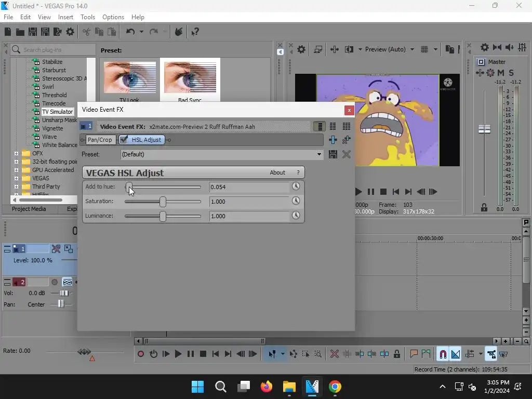The width and height of the screenshot is (532, 399).
Task: Toggle preview on external monitor icon
Action: tap(318, 49)
